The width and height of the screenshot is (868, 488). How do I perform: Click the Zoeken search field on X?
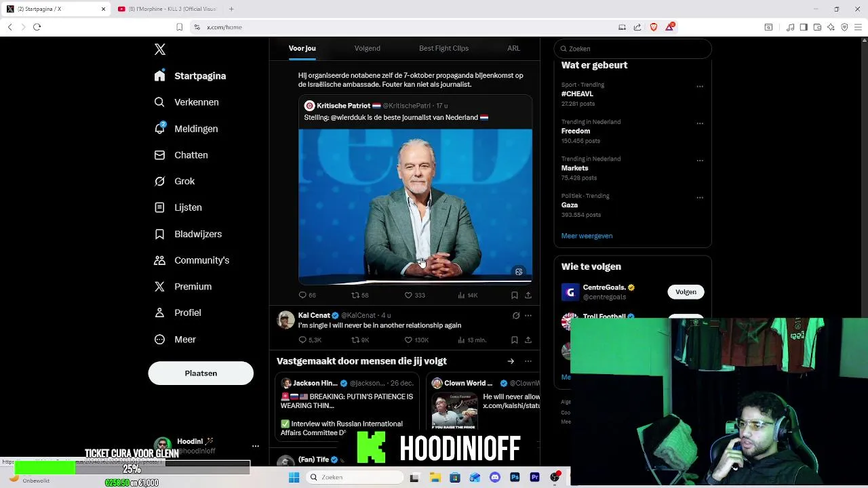point(633,49)
